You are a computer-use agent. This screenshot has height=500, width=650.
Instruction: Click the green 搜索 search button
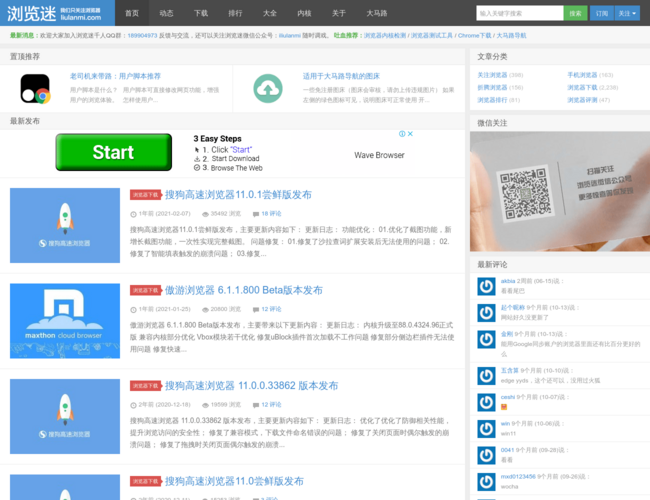point(575,13)
